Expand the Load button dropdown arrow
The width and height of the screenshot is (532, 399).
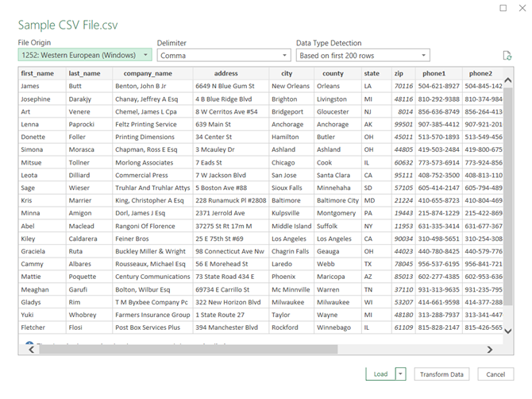coord(401,374)
